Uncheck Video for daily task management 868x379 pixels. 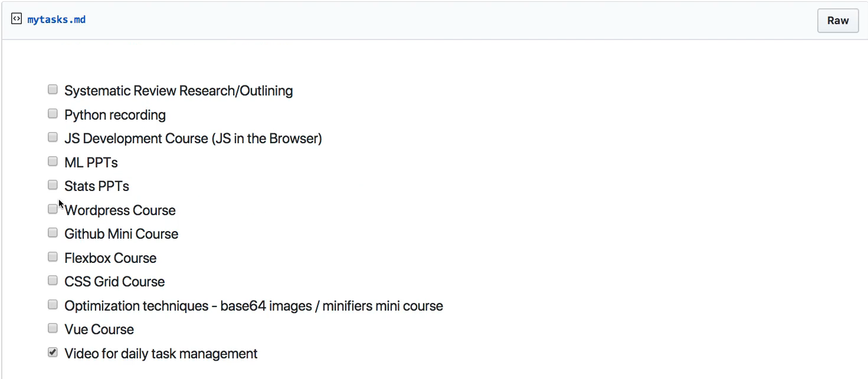53,352
